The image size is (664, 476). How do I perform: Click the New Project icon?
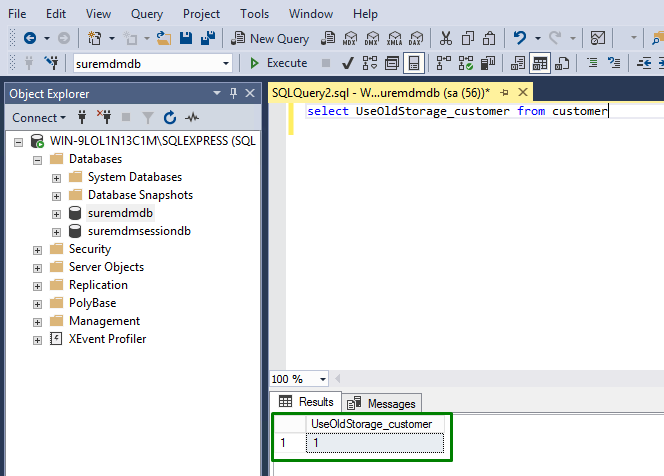pyautogui.click(x=94, y=39)
